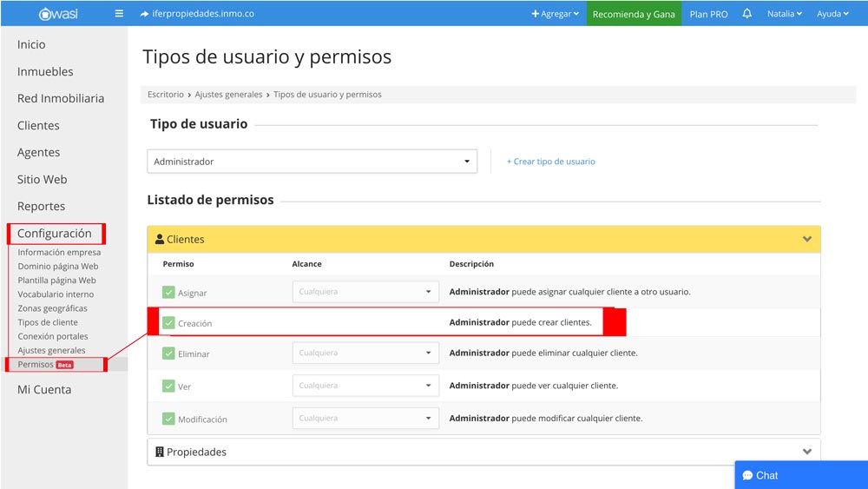Click the chat bubble icon

tap(747, 475)
